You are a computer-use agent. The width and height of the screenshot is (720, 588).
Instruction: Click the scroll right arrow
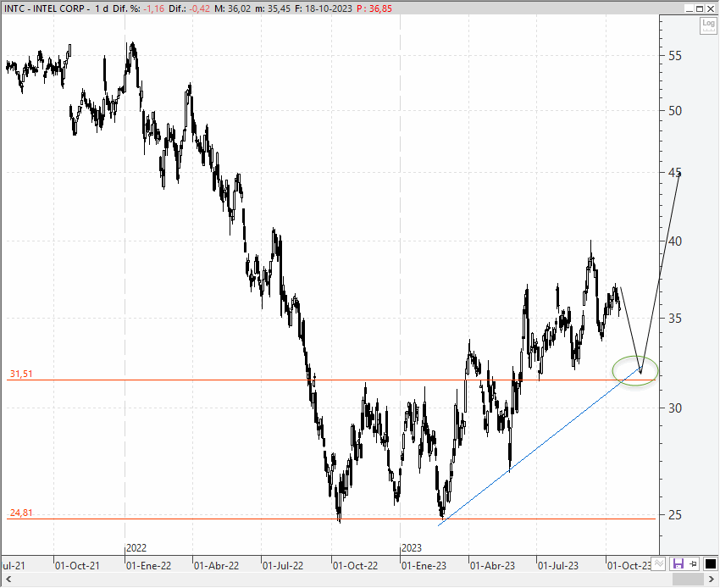coord(712,579)
